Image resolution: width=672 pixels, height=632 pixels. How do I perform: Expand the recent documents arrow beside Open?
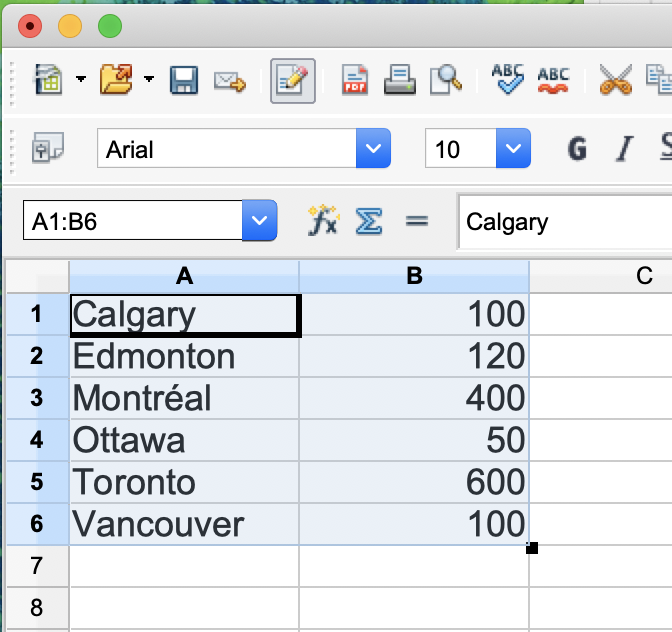point(149,79)
